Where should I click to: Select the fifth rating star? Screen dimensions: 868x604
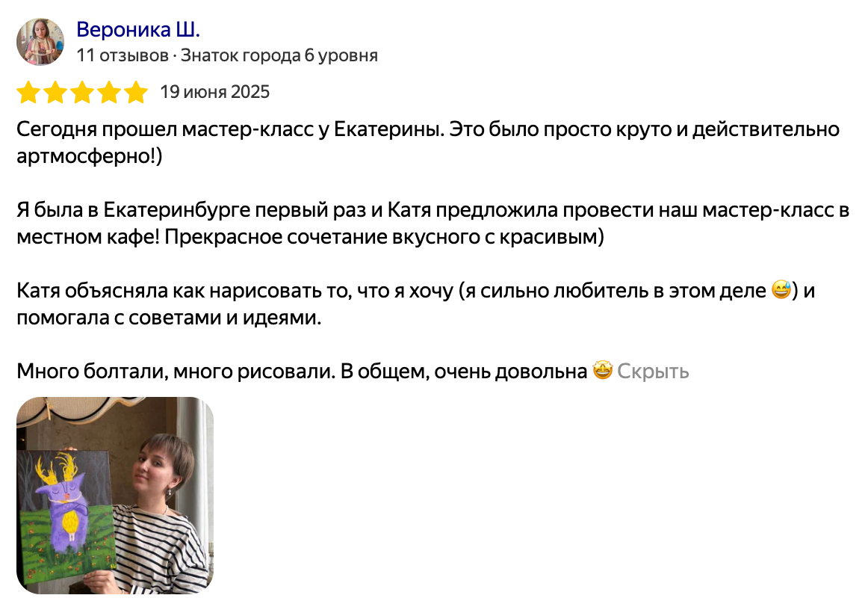pyautogui.click(x=134, y=93)
